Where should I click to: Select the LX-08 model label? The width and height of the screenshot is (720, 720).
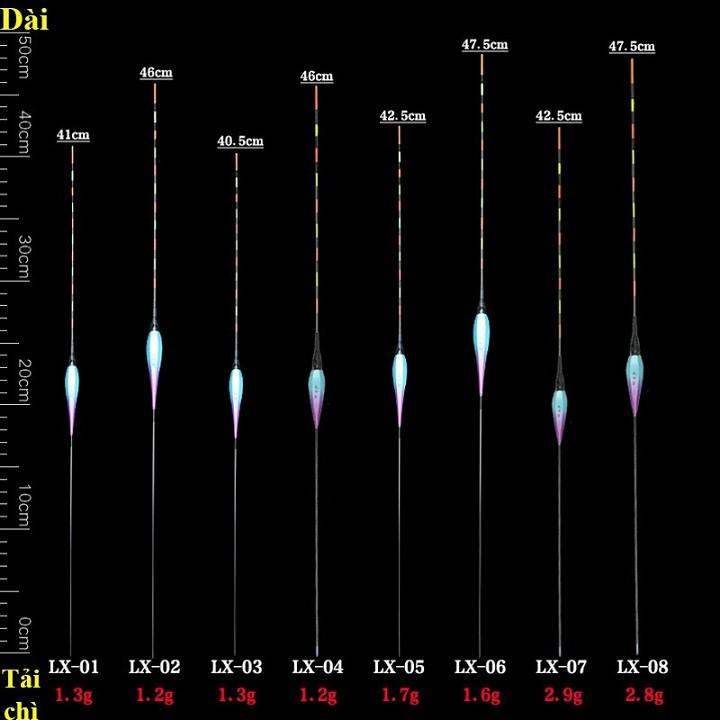click(x=642, y=667)
